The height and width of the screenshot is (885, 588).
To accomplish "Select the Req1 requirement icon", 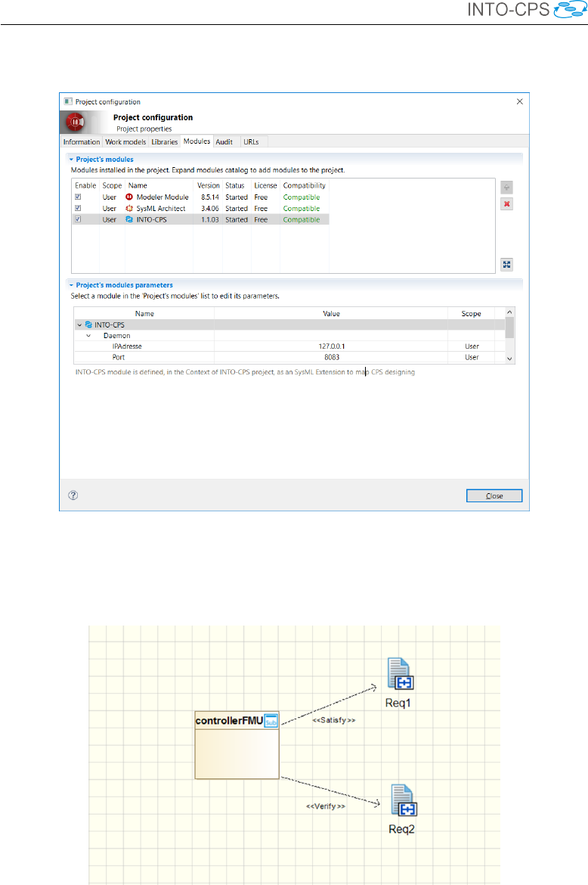I will 401,675.
